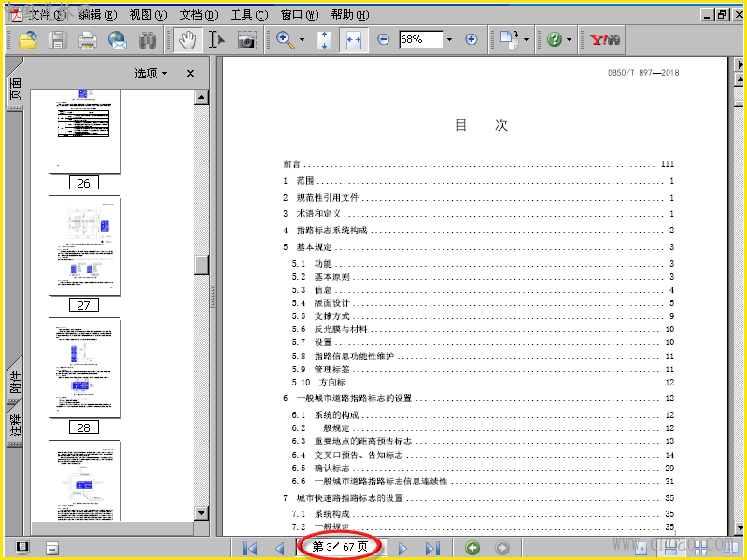Rotate pages using the rotate view icon

coord(509,40)
